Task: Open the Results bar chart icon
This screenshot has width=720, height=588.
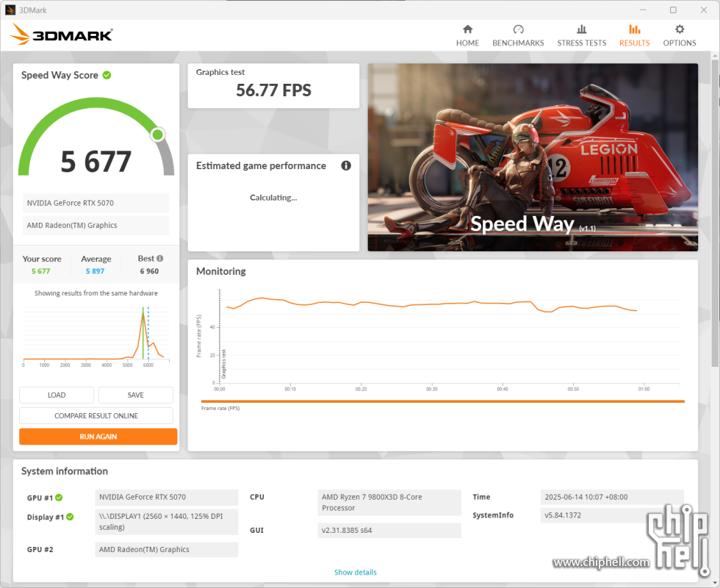Action: pos(635,29)
